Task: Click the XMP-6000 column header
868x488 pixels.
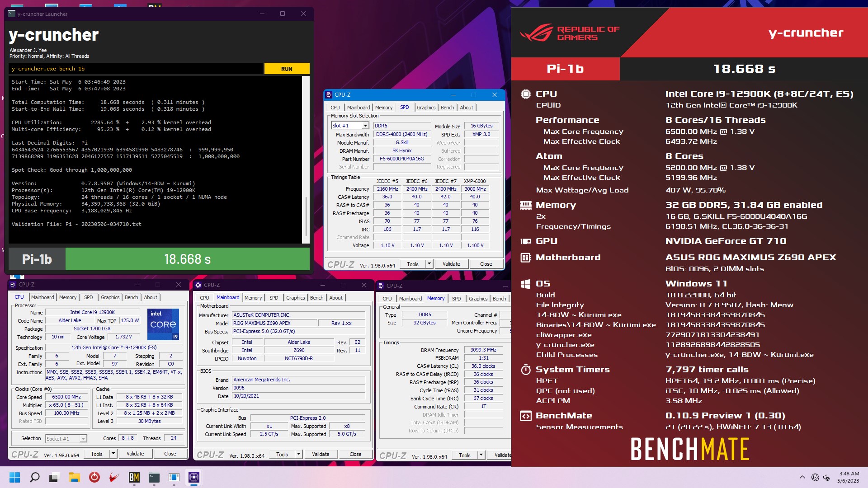Action: click(x=475, y=181)
